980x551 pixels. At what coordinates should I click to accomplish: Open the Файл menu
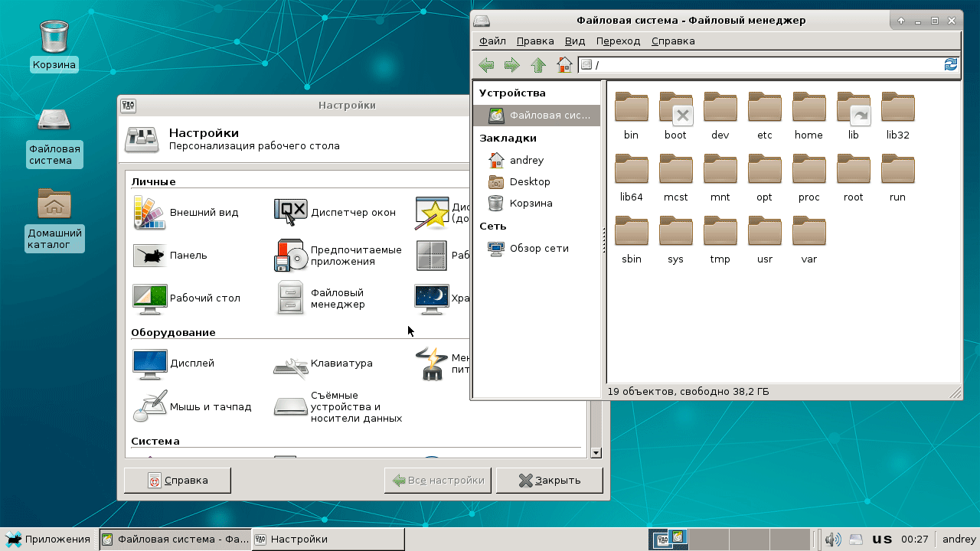[x=492, y=41]
